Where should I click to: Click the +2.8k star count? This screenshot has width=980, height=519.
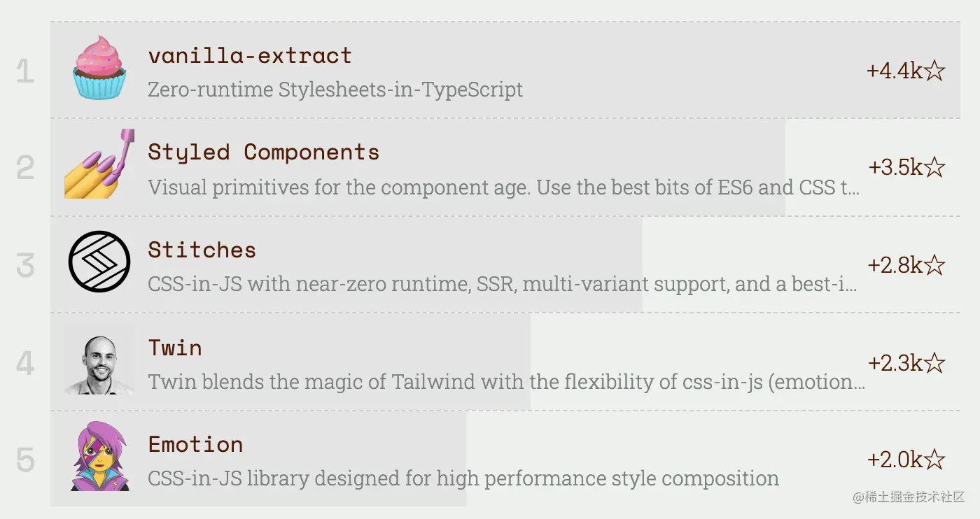point(906,265)
